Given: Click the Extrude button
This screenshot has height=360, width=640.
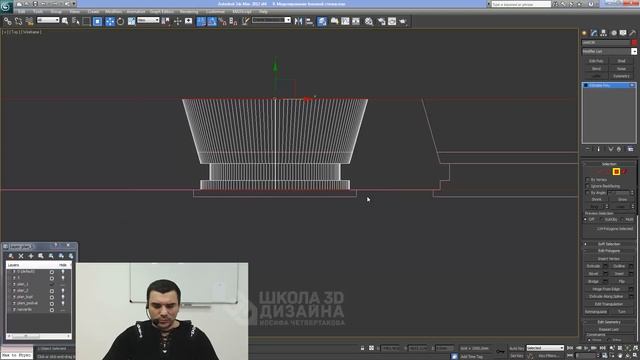Looking at the screenshot, I should [593, 266].
